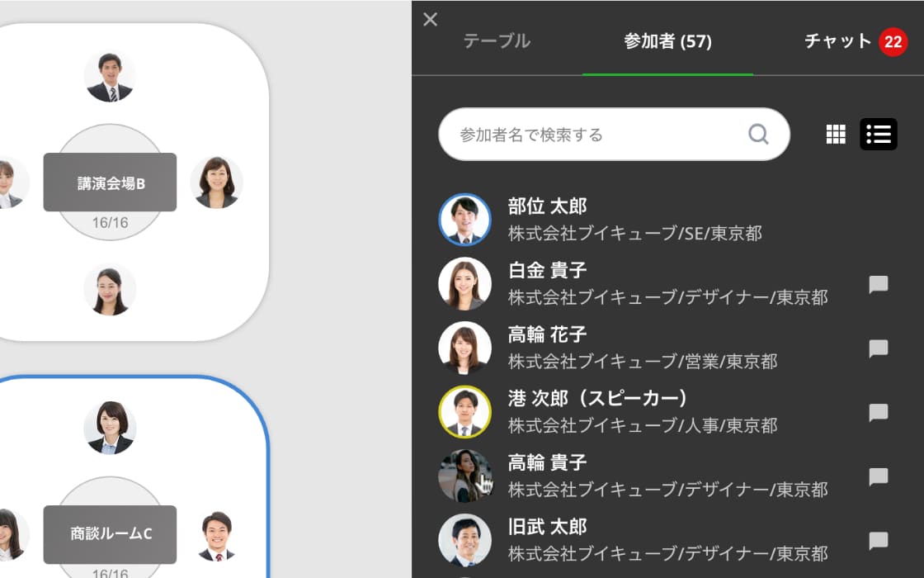The image size is (924, 578).
Task: Open the チャット tab
Action: coord(837,40)
